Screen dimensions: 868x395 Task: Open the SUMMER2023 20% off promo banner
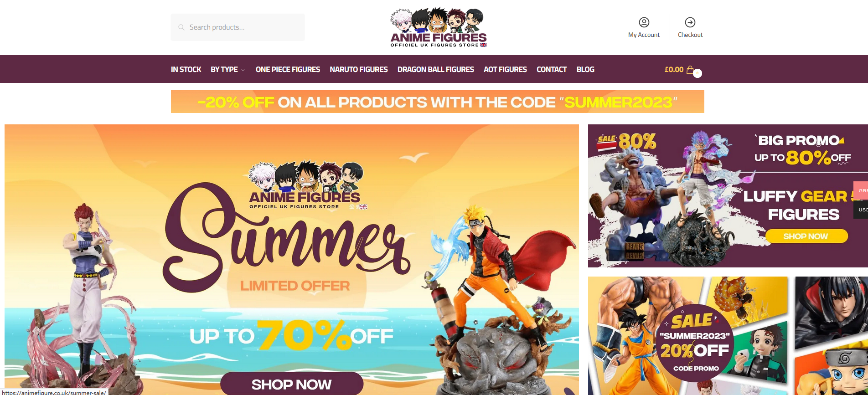[728, 336]
